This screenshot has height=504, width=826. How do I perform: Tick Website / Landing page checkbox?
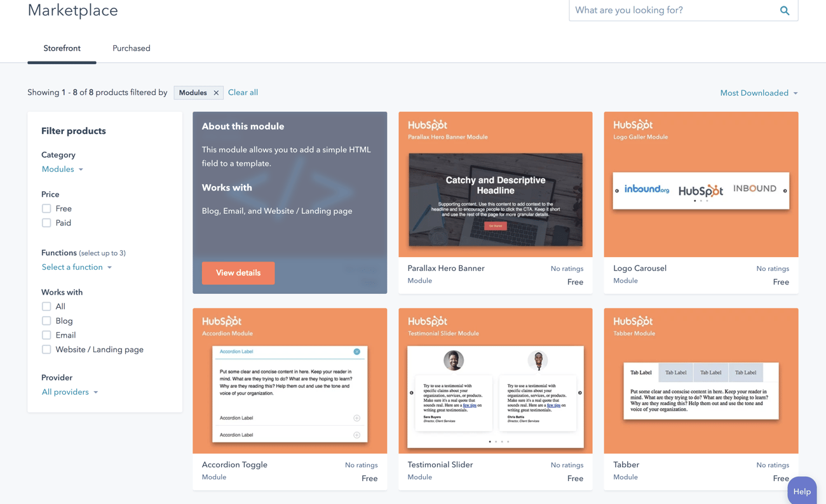46,349
